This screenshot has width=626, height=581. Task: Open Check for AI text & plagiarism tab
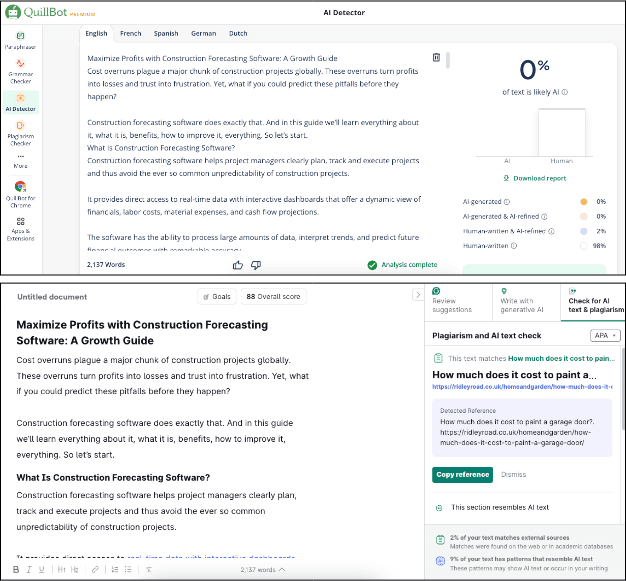coord(593,302)
